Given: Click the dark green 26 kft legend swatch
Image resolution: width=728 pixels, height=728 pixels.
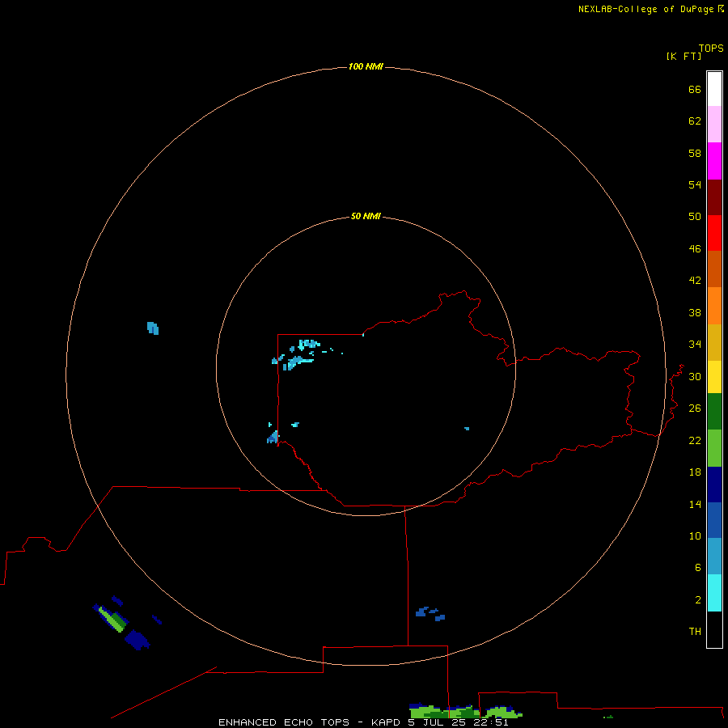Looking at the screenshot, I should tap(714, 412).
